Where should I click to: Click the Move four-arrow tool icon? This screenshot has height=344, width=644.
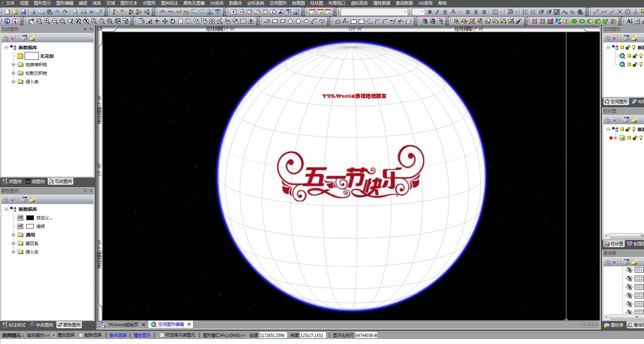pyautogui.click(x=165, y=21)
